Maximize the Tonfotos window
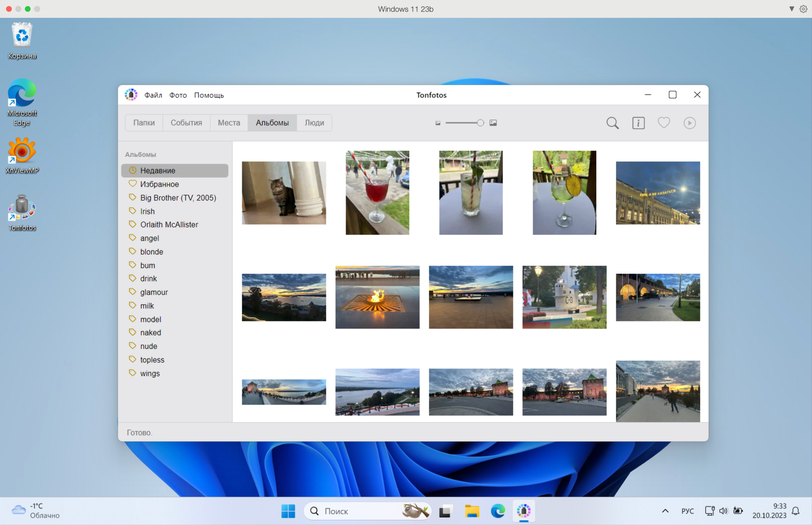Screen dimensions: 812x525 (x=672, y=95)
